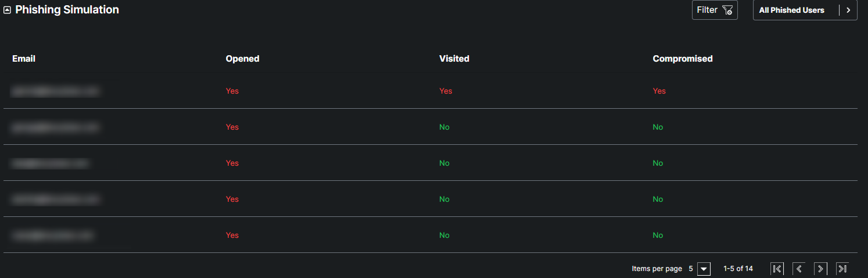868x278 pixels.
Task: Collapse the Phishing Simulation panel icon
Action: [7, 10]
